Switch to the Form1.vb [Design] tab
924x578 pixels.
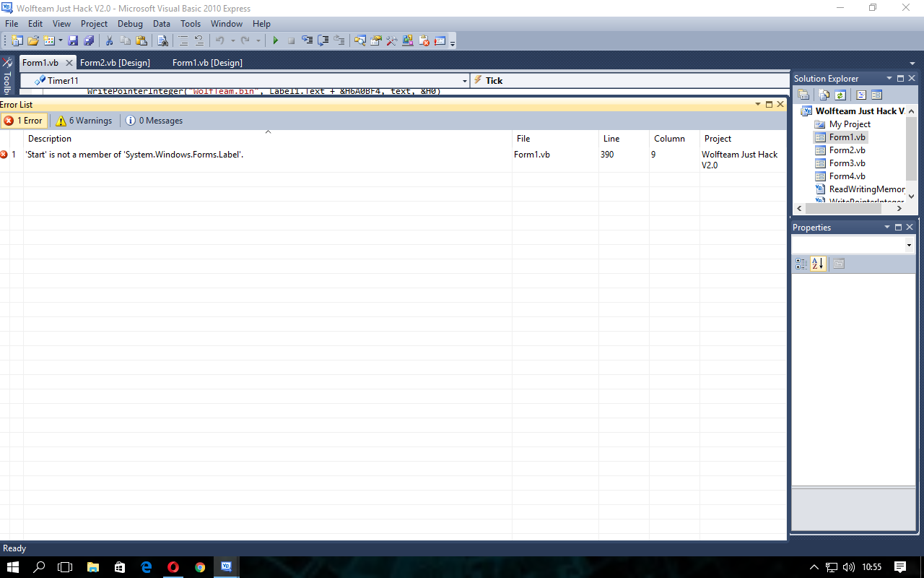tap(207, 63)
